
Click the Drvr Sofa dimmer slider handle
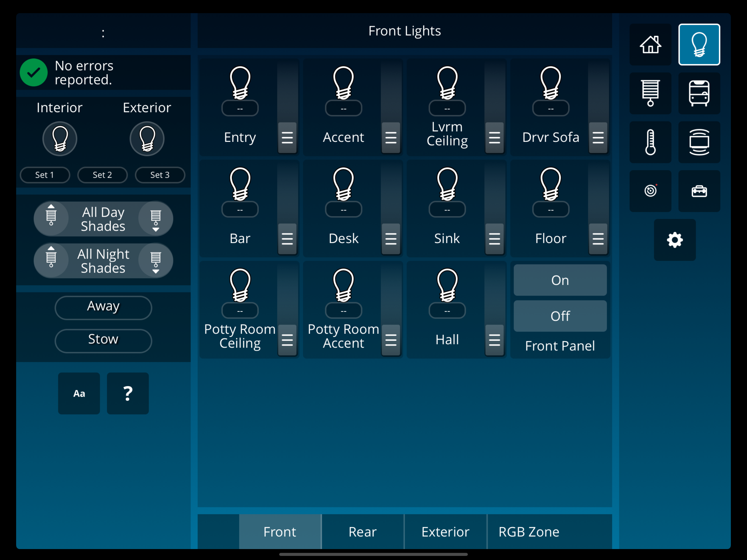coord(598,138)
